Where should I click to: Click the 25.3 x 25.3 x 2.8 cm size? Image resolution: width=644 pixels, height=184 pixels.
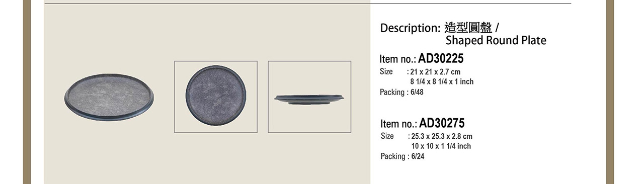tap(442, 136)
